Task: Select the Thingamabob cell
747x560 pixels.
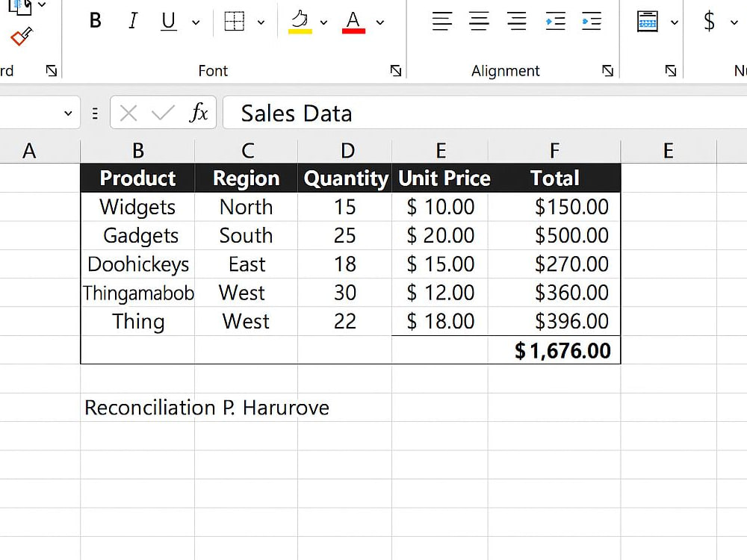Action: (137, 293)
